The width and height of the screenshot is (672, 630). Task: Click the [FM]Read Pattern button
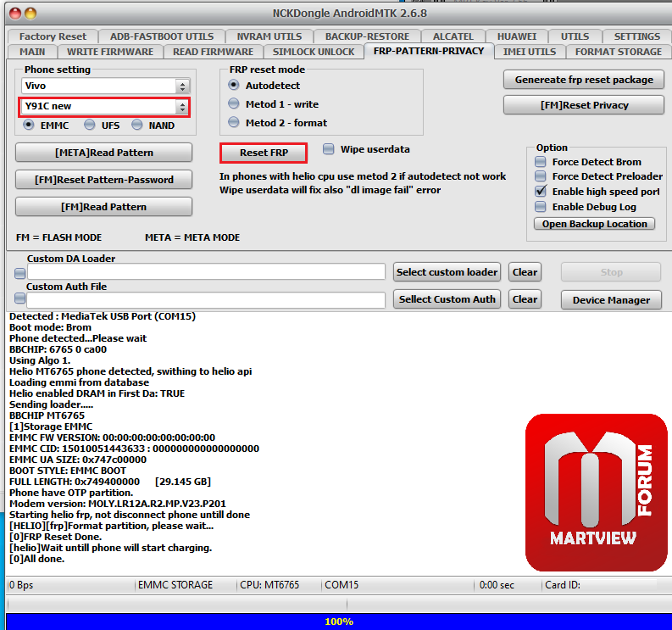[x=103, y=207]
